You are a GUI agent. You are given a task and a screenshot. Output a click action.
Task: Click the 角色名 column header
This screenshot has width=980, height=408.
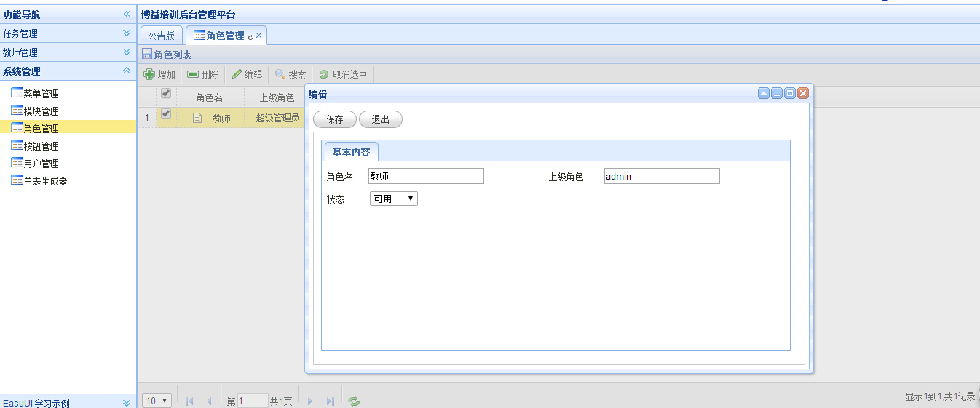[210, 97]
